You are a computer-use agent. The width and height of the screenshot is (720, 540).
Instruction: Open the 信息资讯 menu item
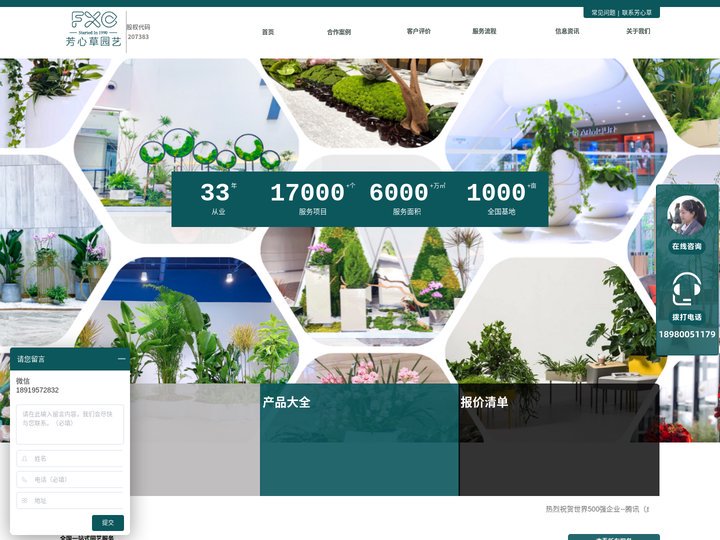point(567,31)
